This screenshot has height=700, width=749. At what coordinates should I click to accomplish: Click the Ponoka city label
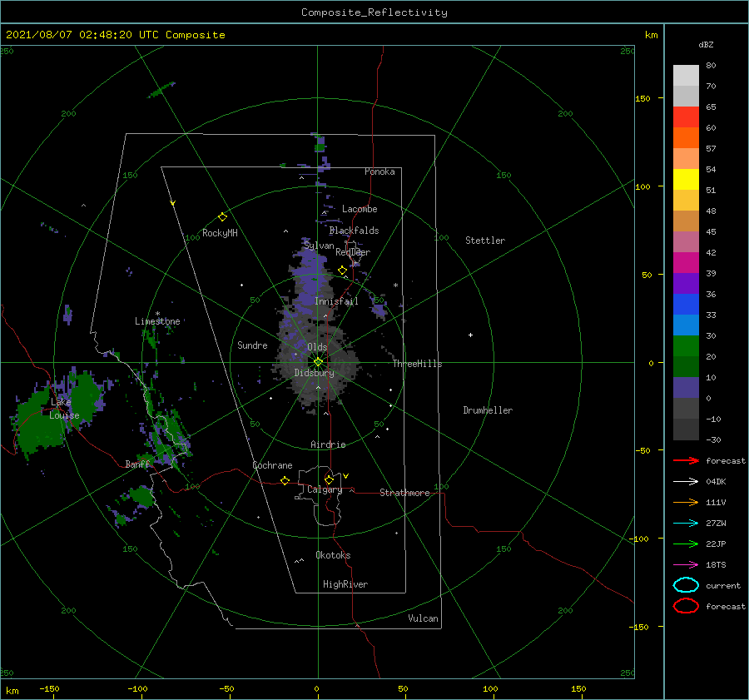(x=379, y=171)
